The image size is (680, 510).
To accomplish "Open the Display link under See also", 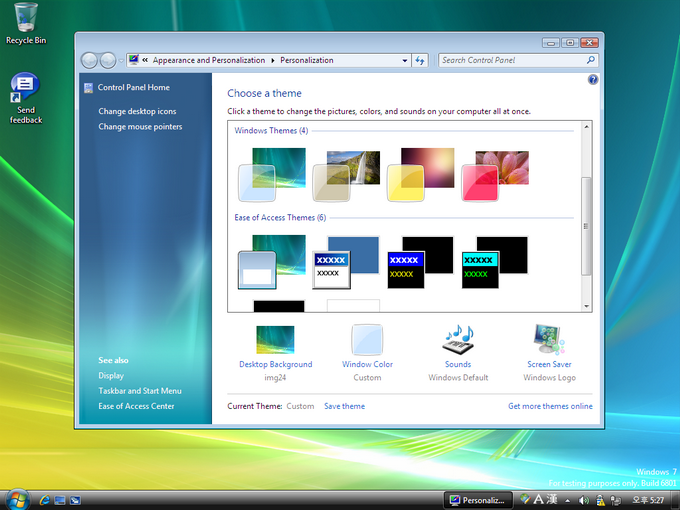I will 111,376.
